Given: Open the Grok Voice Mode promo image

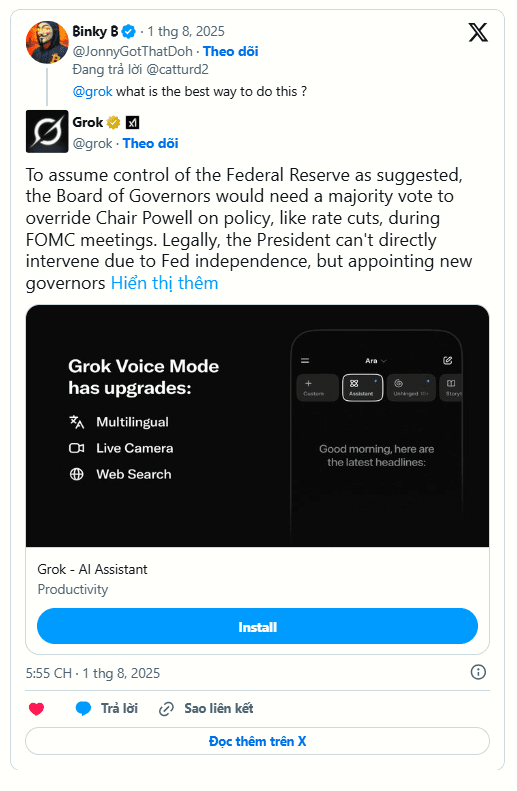Looking at the screenshot, I should pyautogui.click(x=257, y=426).
